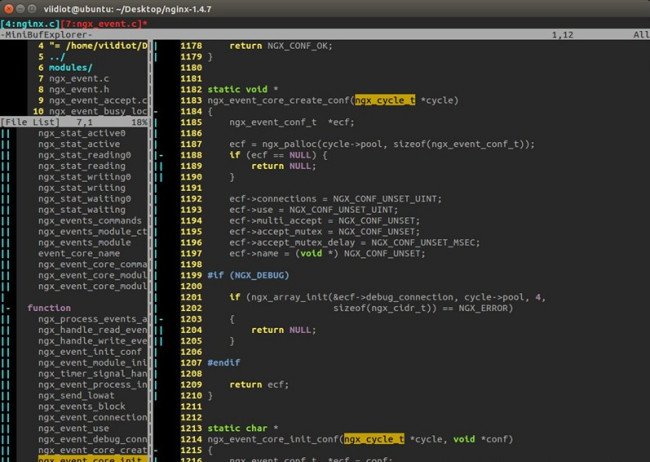Place cursor on line number 1201
The height and width of the screenshot is (462, 650).
191,297
